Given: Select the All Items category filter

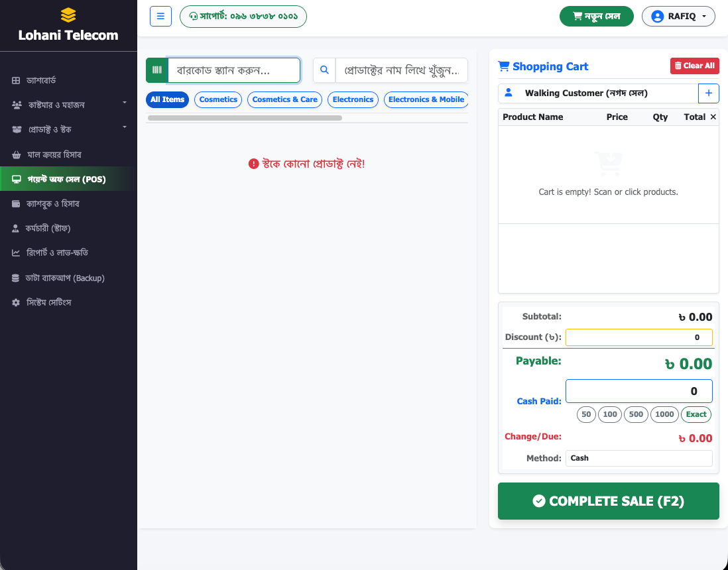Looking at the screenshot, I should (x=167, y=100).
